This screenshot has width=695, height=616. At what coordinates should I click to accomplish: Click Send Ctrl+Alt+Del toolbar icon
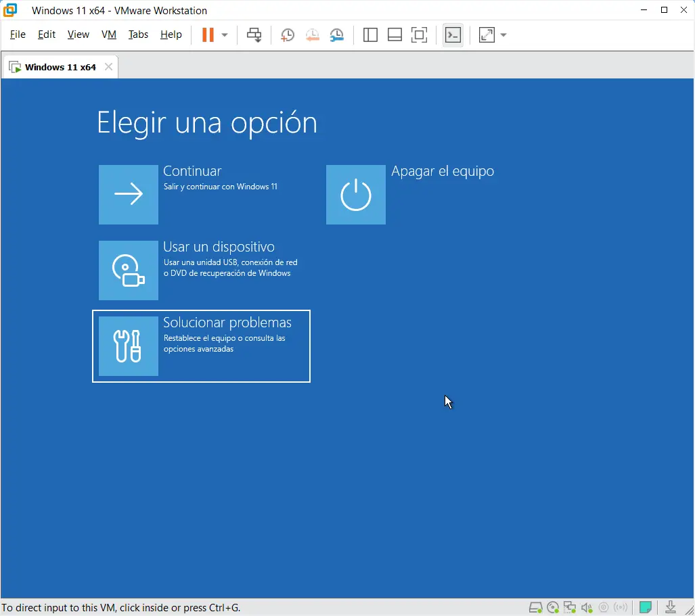[x=254, y=34]
